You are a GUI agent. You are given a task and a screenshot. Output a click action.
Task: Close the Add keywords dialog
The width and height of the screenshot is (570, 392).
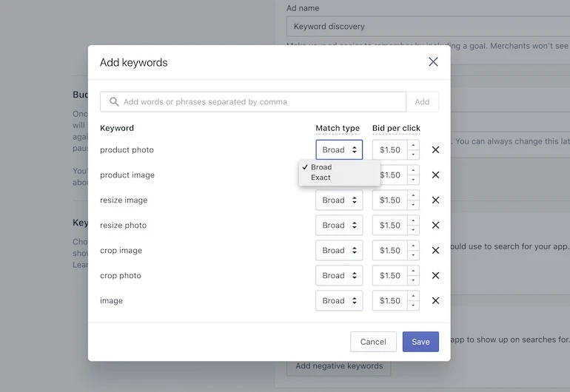pos(433,62)
